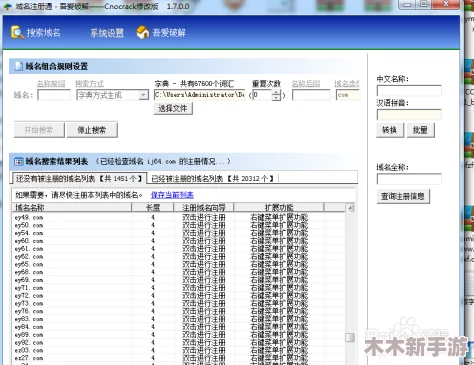Click the 停止搜索 button

point(92,130)
